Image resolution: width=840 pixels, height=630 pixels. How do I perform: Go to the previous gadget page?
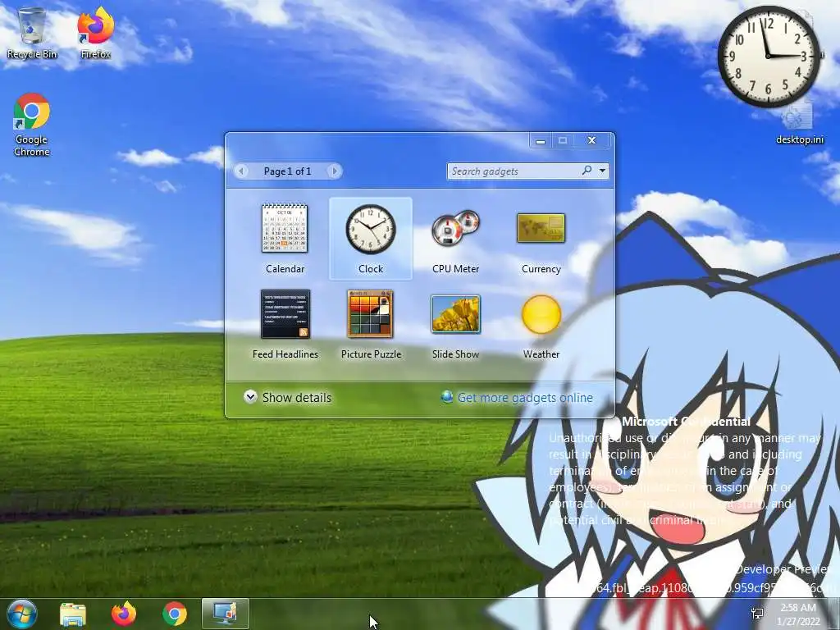pos(241,171)
